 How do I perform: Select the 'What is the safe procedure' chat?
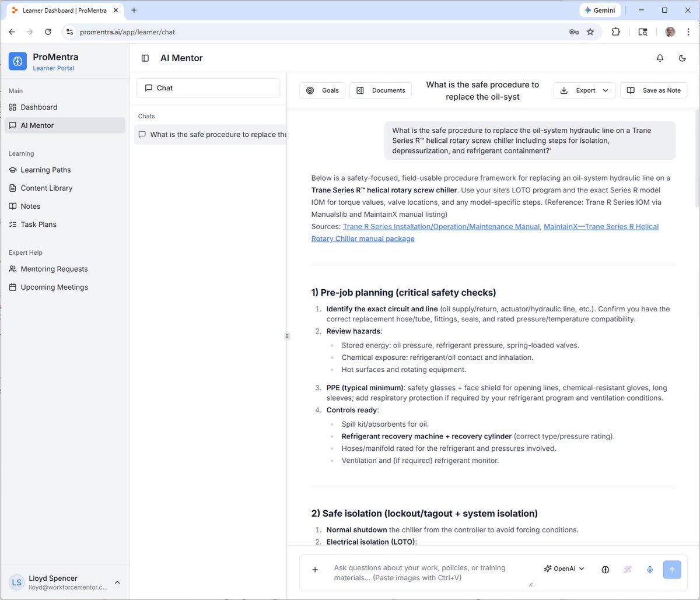[211, 135]
